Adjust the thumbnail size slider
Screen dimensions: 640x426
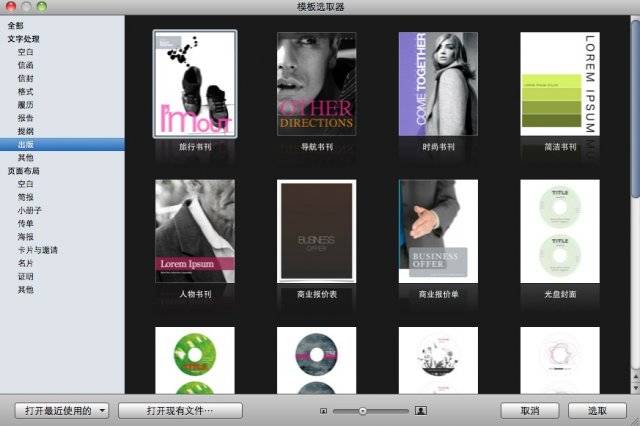[363, 410]
